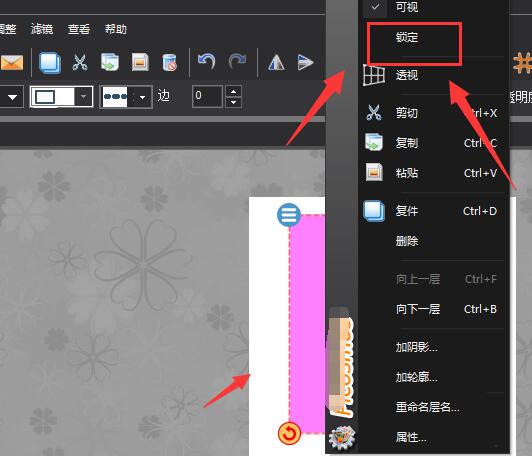Choose 加阴影... in context menu

[434, 347]
